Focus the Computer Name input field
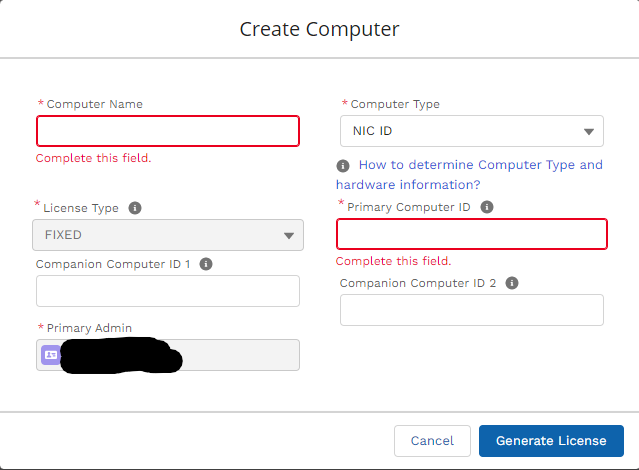Image resolution: width=639 pixels, height=470 pixels. 168,131
